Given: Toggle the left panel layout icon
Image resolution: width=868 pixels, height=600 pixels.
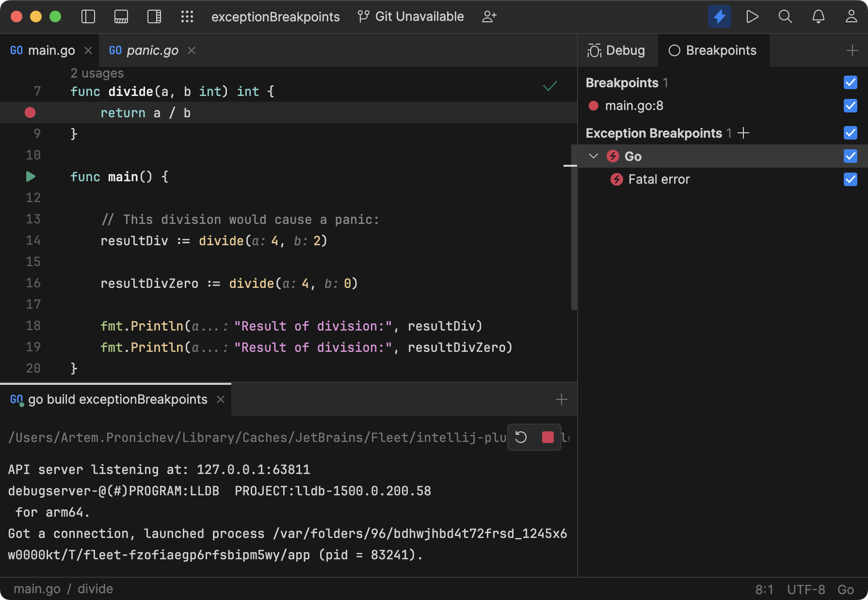Looking at the screenshot, I should click(88, 16).
